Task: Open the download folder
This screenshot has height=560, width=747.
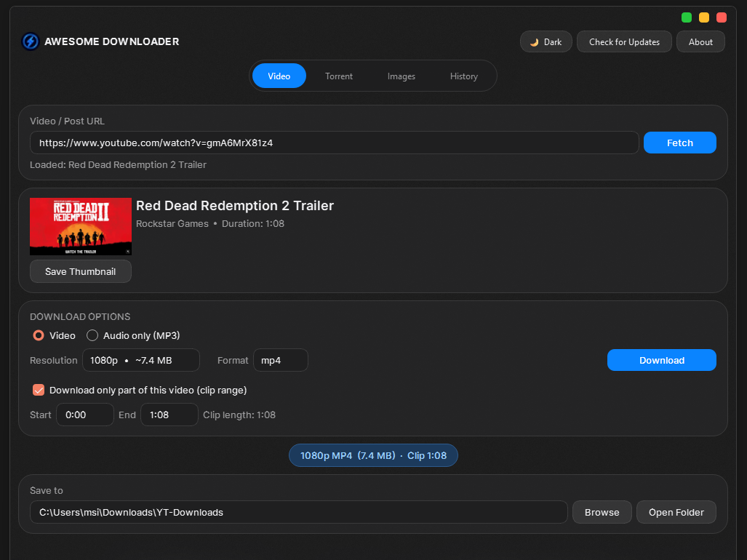Action: (676, 512)
